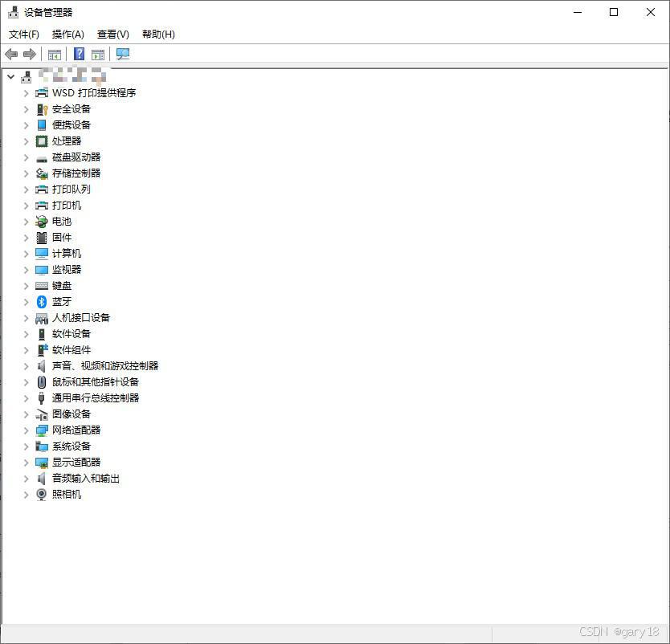Close the 设备管理器 window
The width and height of the screenshot is (670, 644).
click(x=651, y=12)
